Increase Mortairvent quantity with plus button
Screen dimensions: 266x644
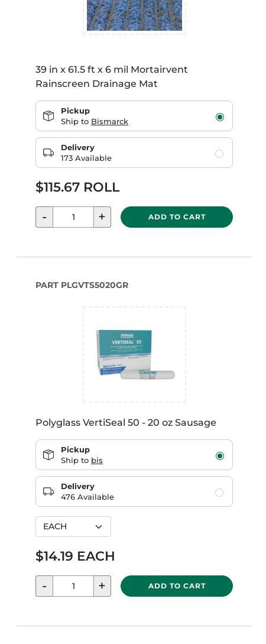(102, 217)
